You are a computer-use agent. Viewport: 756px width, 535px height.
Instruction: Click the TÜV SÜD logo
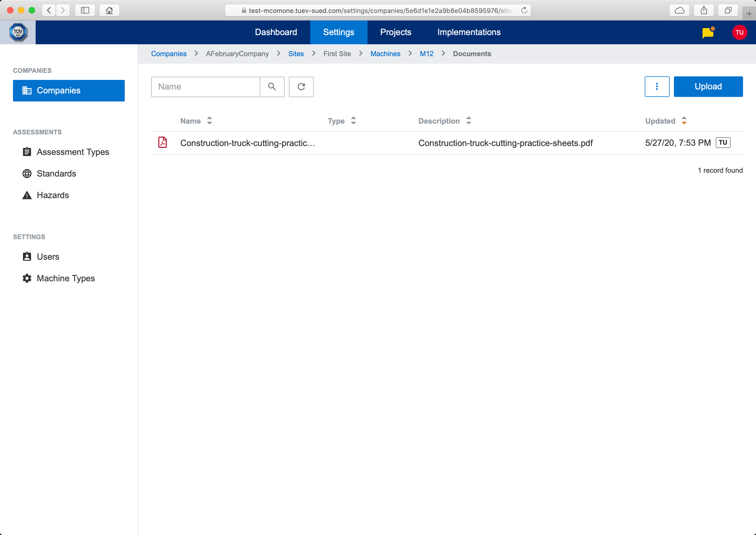point(18,32)
